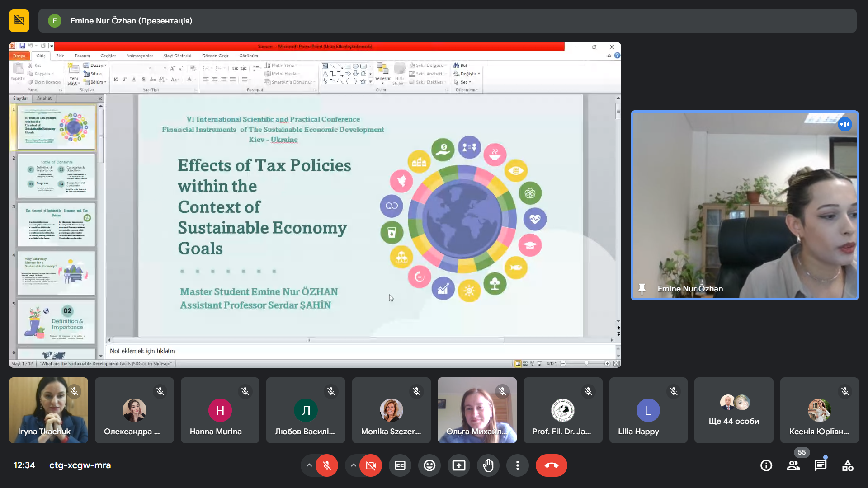Open the three-dot more options menu
868x488 pixels.
tap(518, 465)
